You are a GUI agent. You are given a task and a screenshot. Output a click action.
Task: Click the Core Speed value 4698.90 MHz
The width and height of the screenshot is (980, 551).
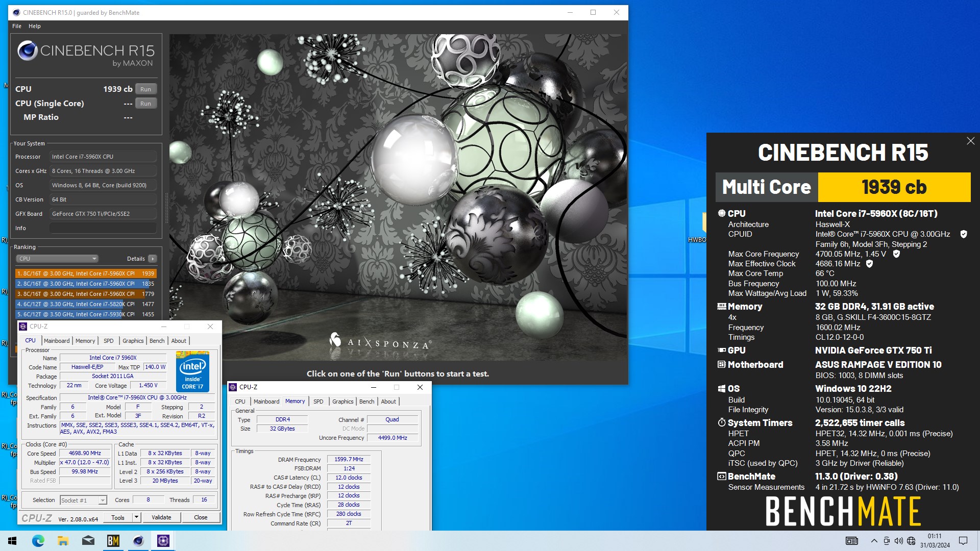[85, 453]
